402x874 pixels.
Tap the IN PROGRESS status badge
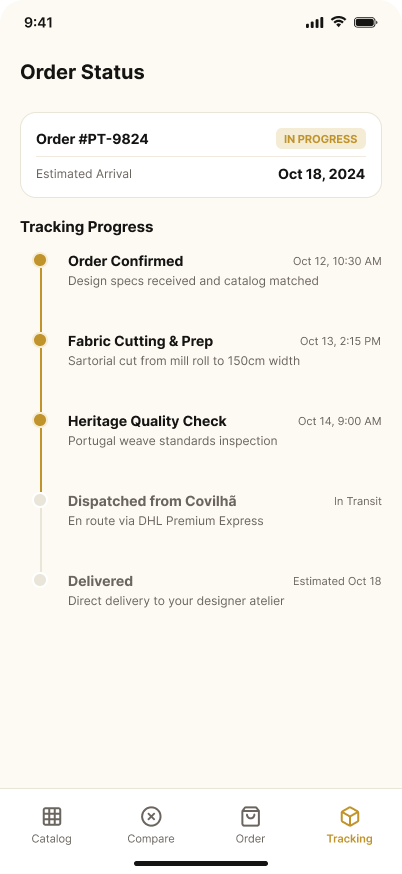point(321,139)
